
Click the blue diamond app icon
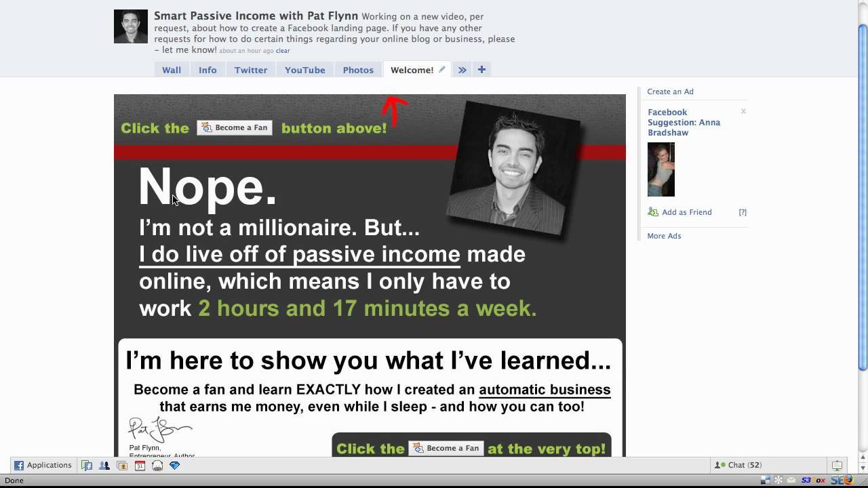[175, 466]
